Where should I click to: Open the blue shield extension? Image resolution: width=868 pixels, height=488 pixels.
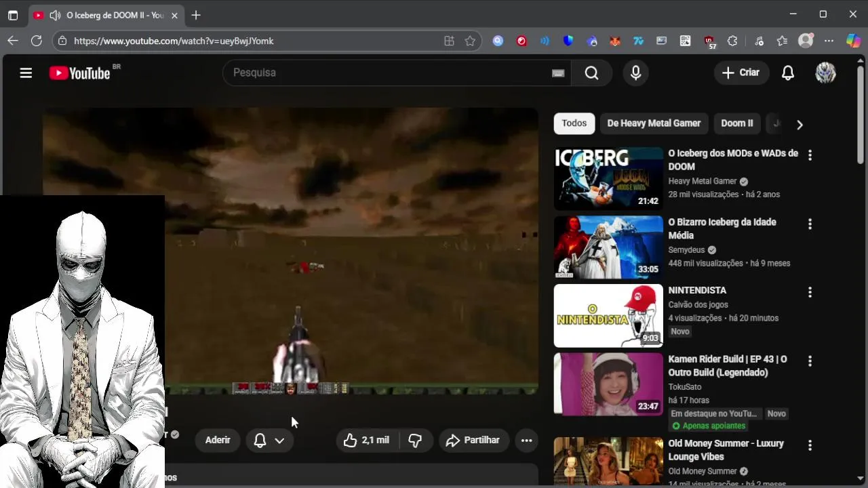coord(568,41)
